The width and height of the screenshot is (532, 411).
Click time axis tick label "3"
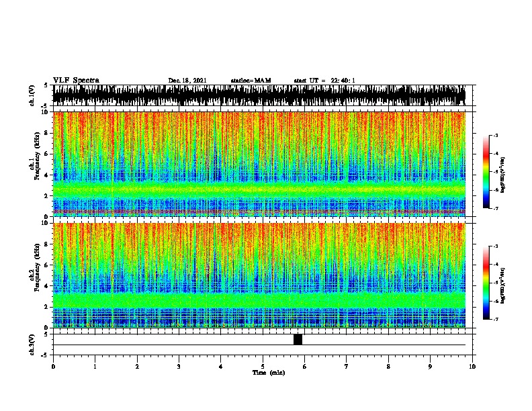179,367
